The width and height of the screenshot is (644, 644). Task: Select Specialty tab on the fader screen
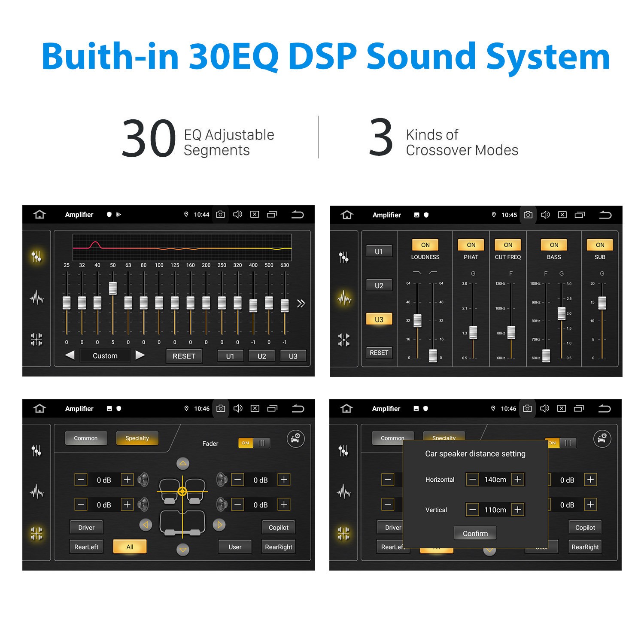(x=137, y=438)
